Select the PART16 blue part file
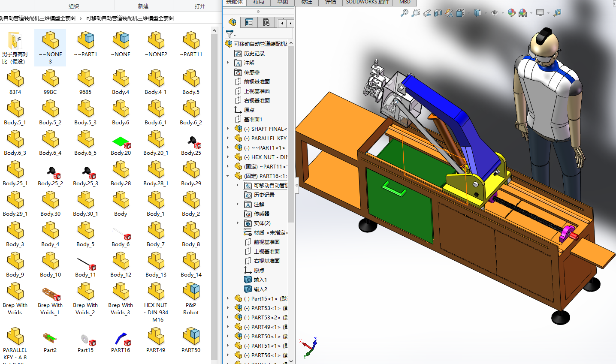616x364 pixels. [x=121, y=343]
